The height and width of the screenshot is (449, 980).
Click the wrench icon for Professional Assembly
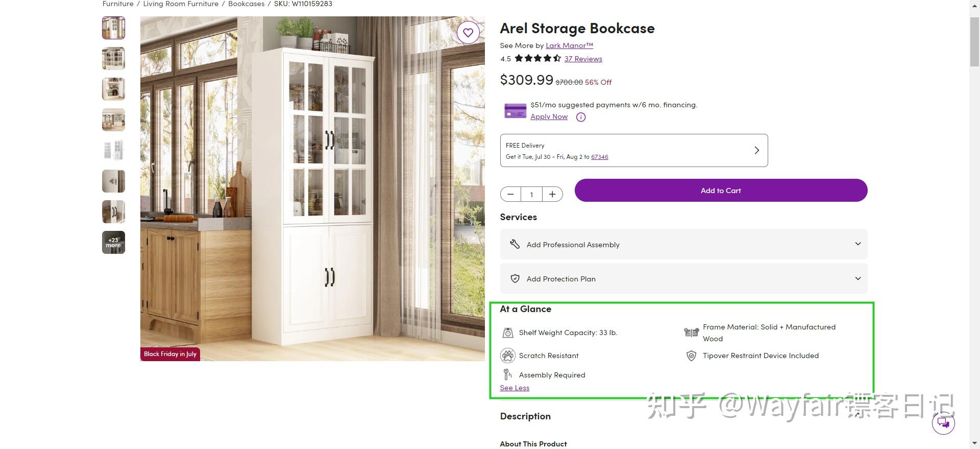[516, 244]
